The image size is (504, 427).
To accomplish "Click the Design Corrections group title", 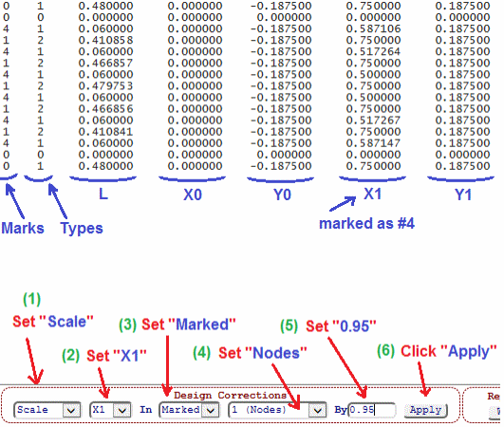I will click(x=230, y=395).
